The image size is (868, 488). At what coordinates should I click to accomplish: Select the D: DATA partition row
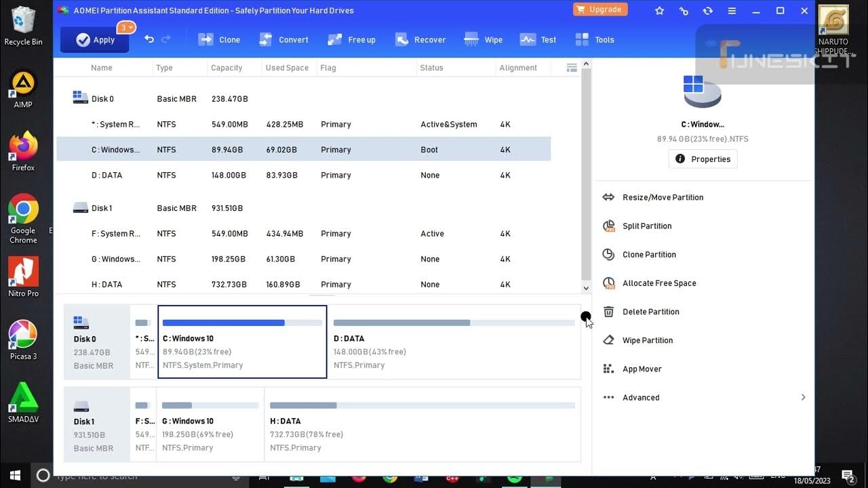point(303,176)
